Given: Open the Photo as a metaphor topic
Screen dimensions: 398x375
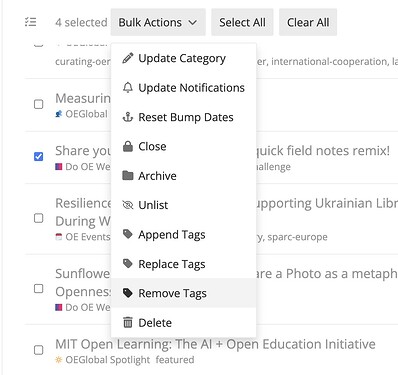Looking at the screenshot, I should pyautogui.click(x=327, y=274).
